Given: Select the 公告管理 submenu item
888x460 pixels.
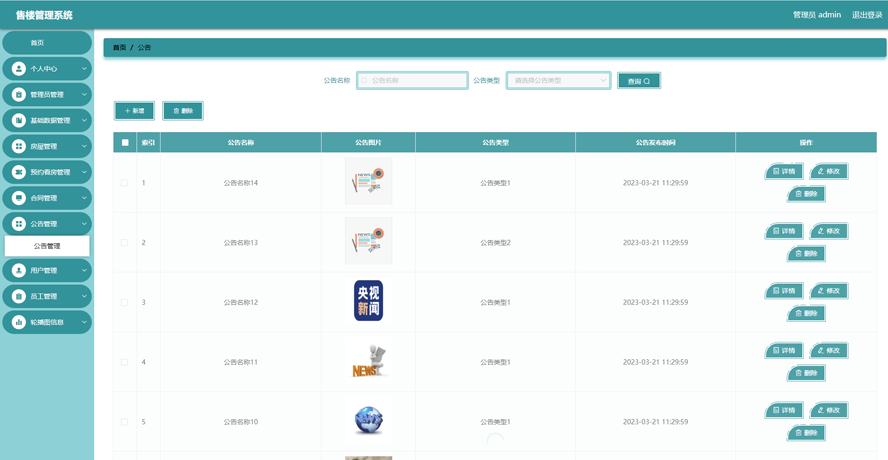Looking at the screenshot, I should click(47, 246).
